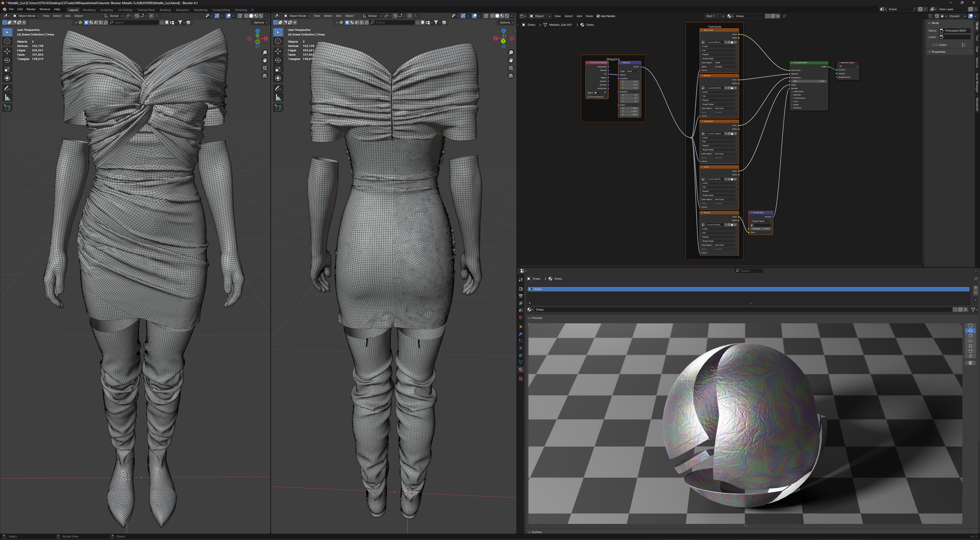Open Node menu in node editor header
This screenshot has width=980, height=540.
(x=589, y=16)
